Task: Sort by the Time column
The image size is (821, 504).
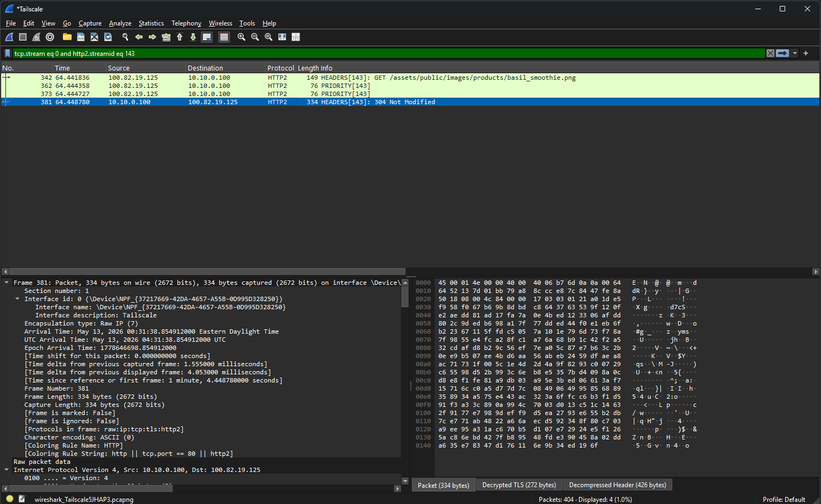Action: tap(79, 68)
